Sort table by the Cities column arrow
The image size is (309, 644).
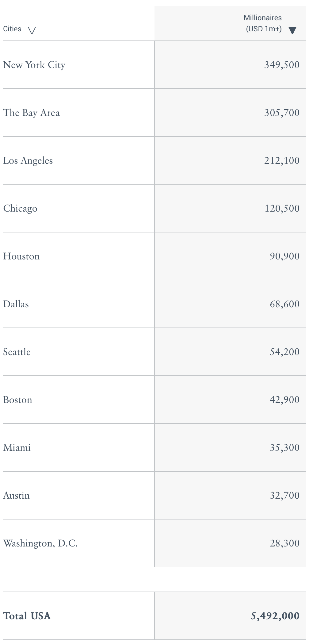click(32, 30)
